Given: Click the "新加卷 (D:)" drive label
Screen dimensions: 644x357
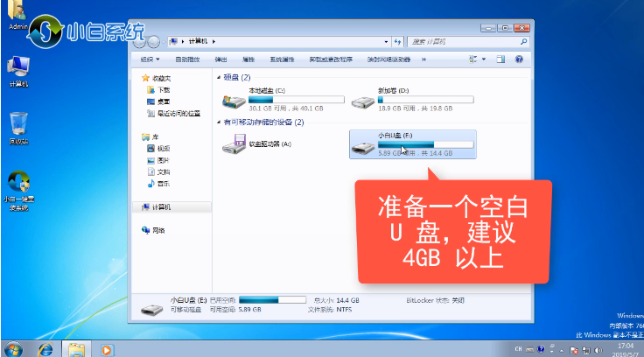Looking at the screenshot, I should click(393, 90).
